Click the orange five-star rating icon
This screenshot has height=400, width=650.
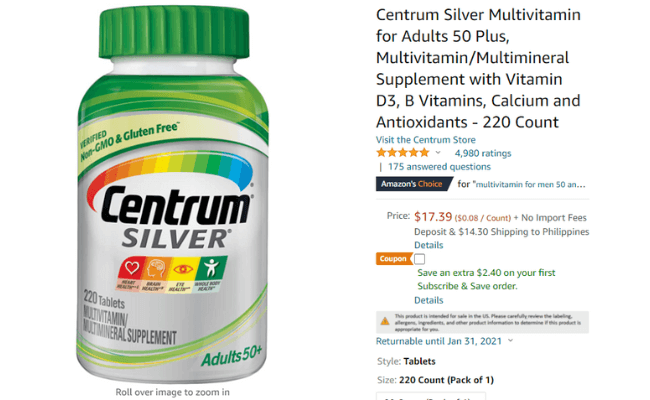pyautogui.click(x=403, y=153)
